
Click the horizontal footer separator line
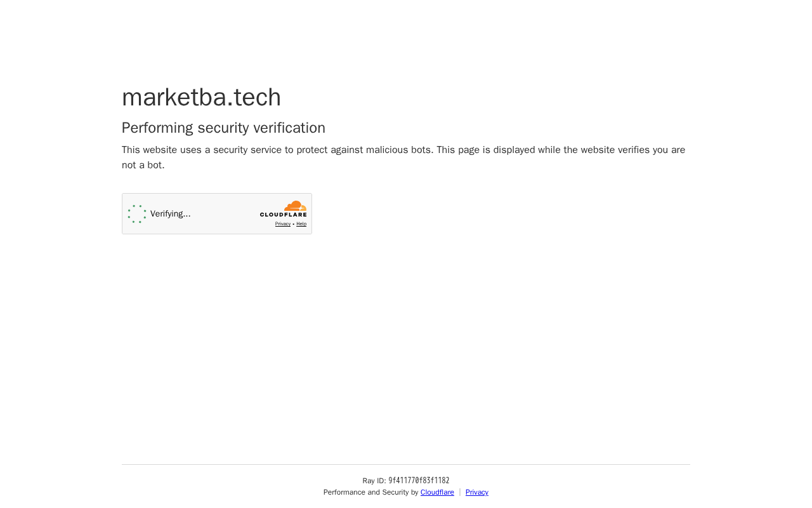tap(406, 465)
